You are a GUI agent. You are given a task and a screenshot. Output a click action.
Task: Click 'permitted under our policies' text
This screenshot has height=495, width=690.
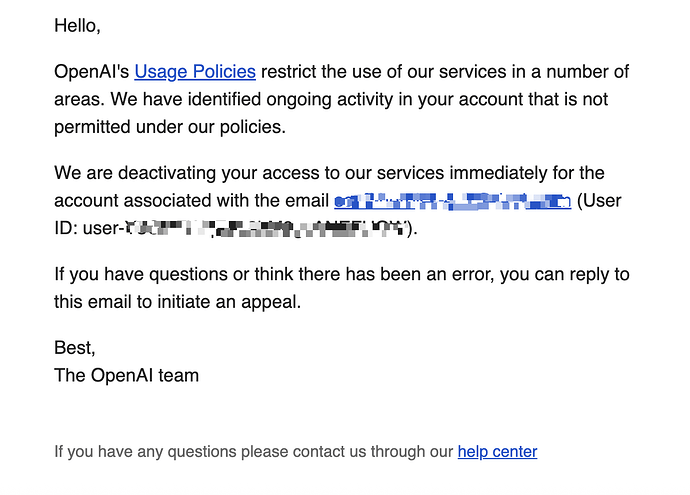(x=170, y=127)
